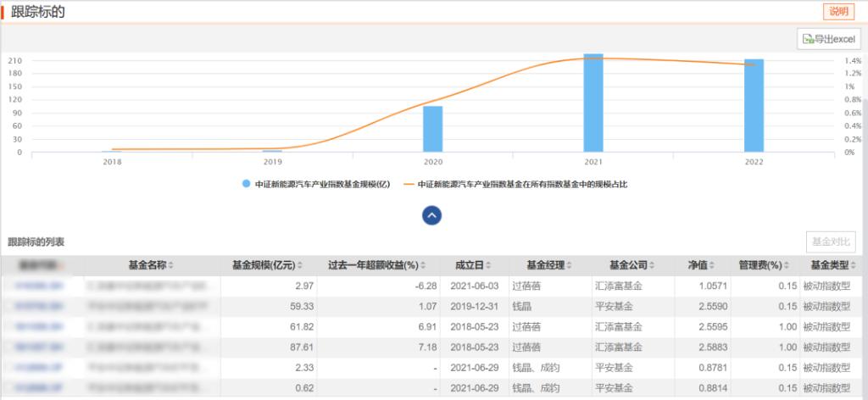Sort table by 成立日 arrow icon
This screenshot has height=400, width=868.
coord(488,266)
